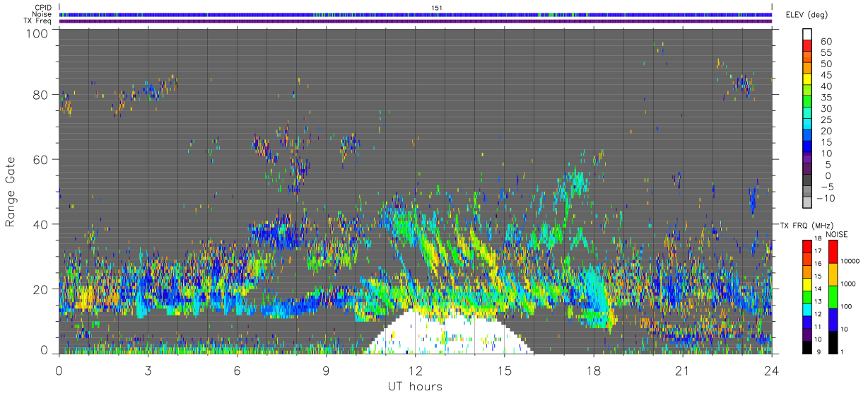Click the red top segment of TX FRQ bar

(x=807, y=245)
